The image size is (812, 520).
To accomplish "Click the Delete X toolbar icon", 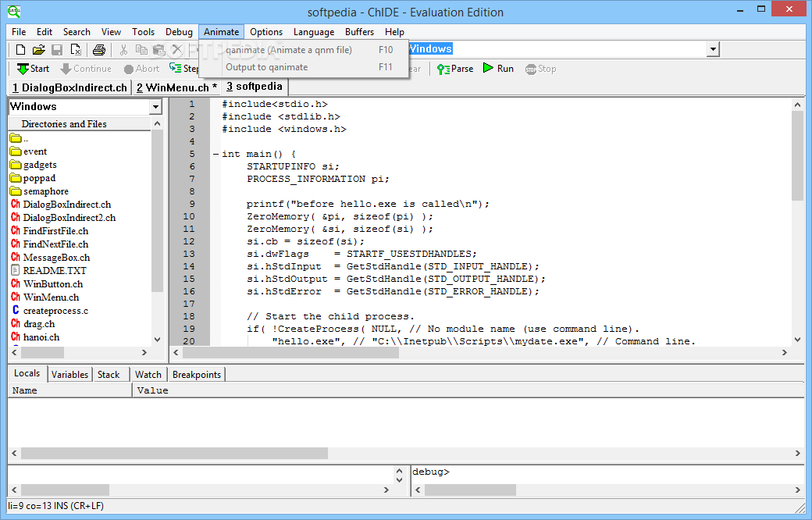I will [x=176, y=49].
